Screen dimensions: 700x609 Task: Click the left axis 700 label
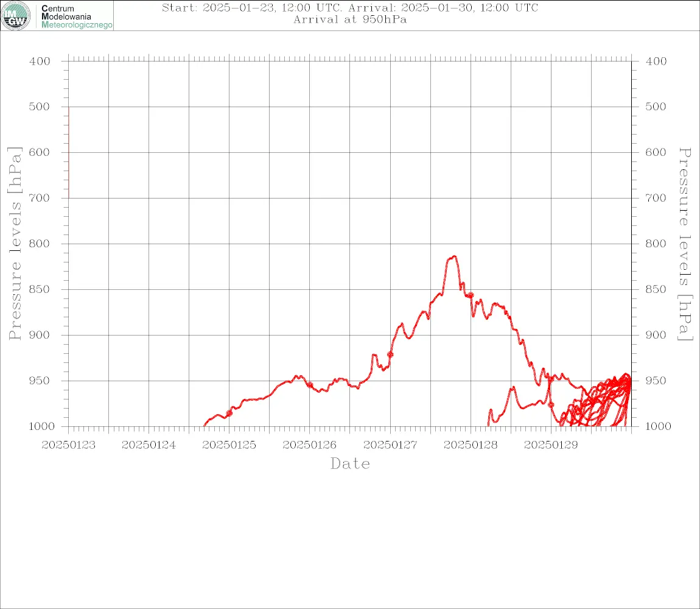pyautogui.click(x=40, y=197)
